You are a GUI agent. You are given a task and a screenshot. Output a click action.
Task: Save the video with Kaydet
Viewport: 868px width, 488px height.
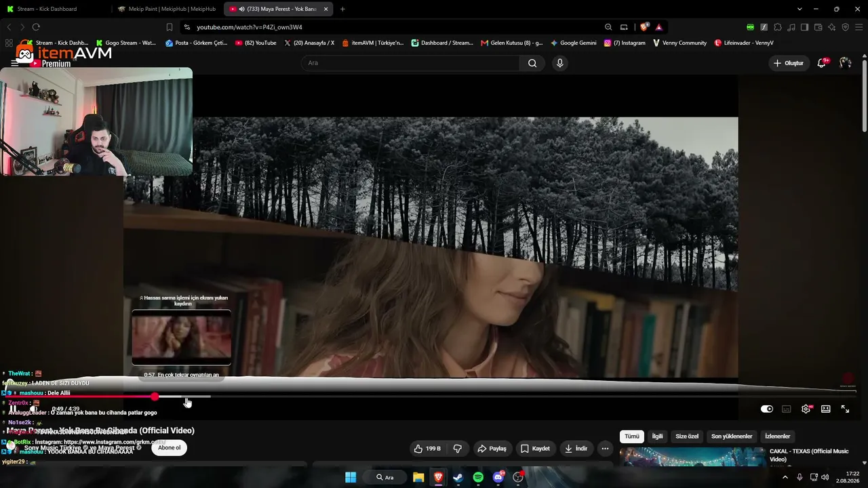pos(535,448)
